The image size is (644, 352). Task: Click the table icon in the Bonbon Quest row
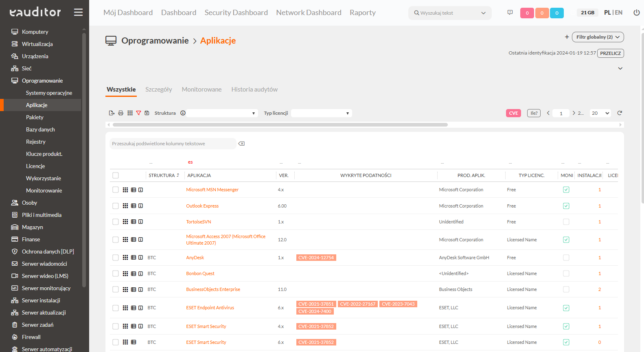click(134, 273)
